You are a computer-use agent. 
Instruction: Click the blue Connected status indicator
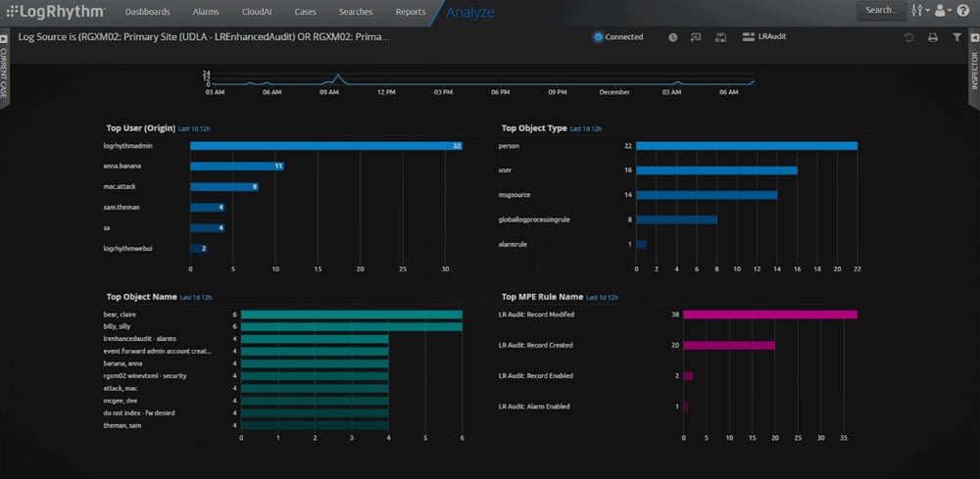(599, 37)
